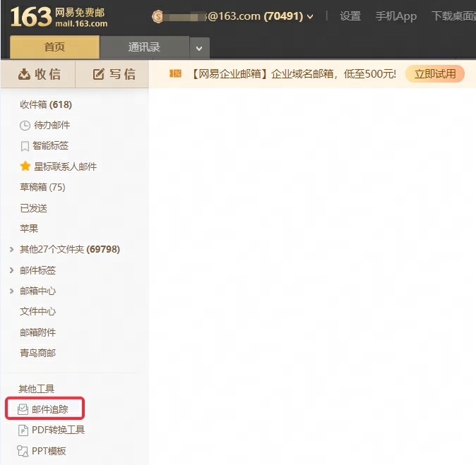Open 邮件追踪 tool
476x465 pixels.
[x=44, y=409]
